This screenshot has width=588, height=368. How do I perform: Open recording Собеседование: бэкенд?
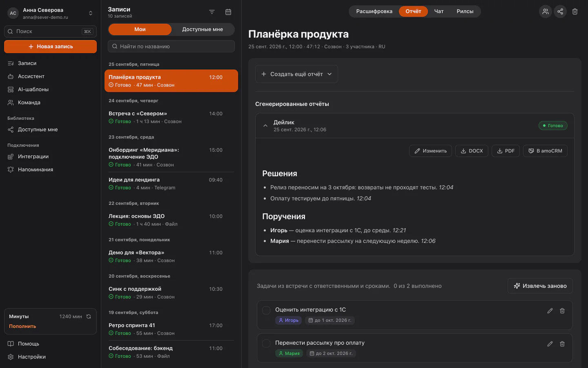[171, 352]
